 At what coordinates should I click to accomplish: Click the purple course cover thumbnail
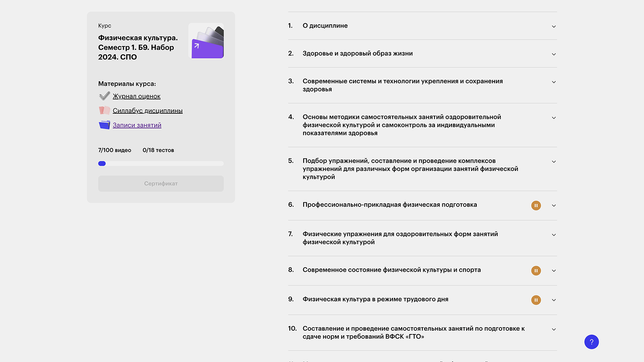coord(207,41)
